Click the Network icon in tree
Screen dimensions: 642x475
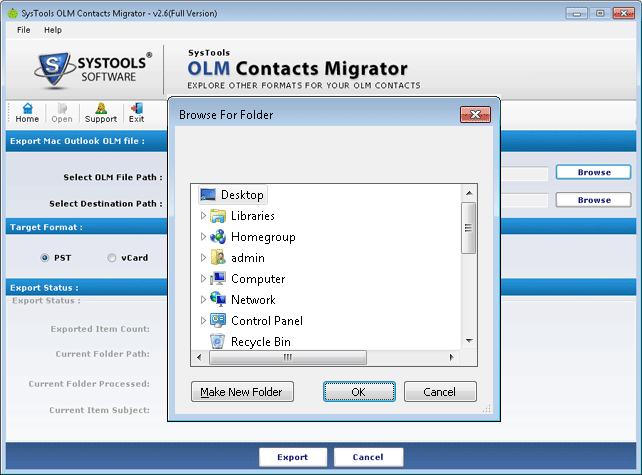point(218,299)
